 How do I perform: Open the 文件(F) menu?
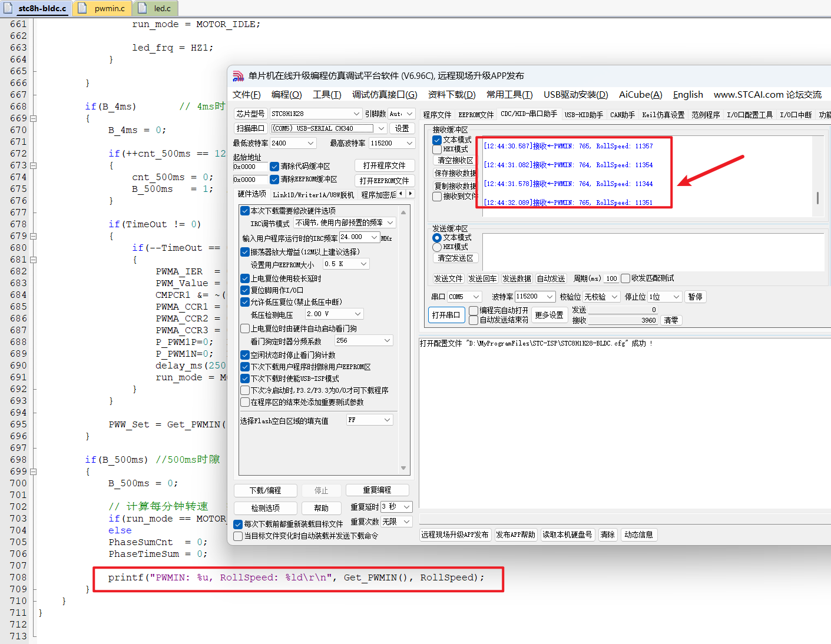coord(246,95)
